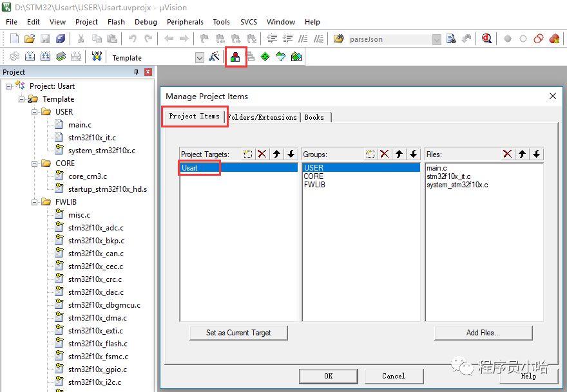Select CORE in the Groups list
Image resolution: width=567 pixels, height=392 pixels.
pos(314,176)
